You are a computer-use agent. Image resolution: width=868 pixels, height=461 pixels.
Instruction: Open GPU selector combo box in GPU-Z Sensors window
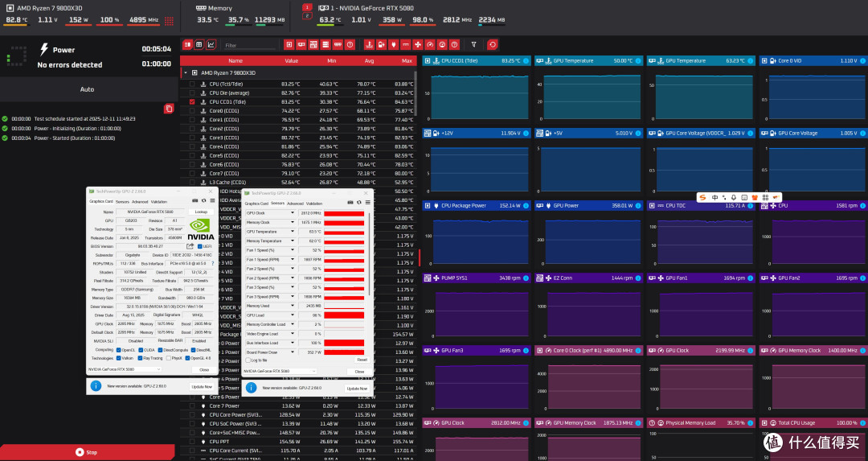click(280, 371)
